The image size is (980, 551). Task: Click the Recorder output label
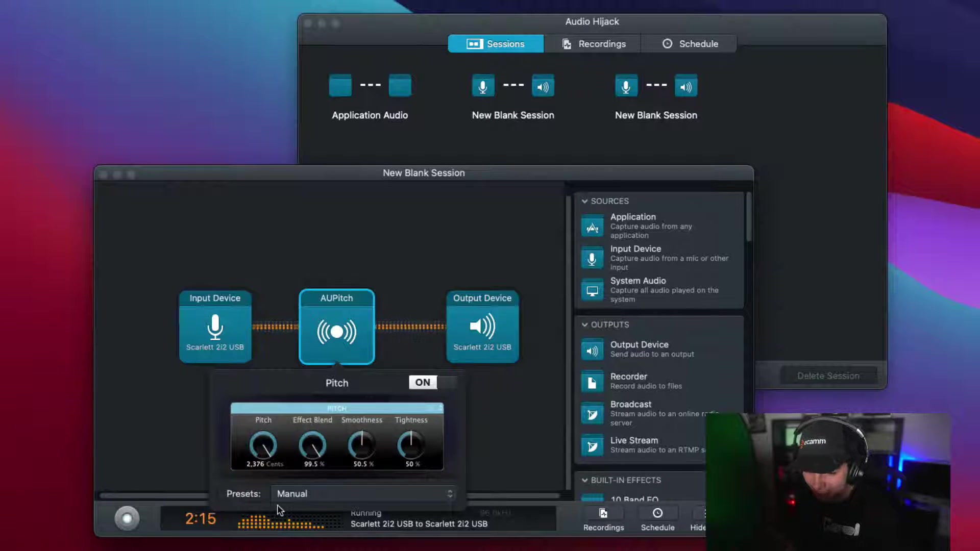(628, 377)
